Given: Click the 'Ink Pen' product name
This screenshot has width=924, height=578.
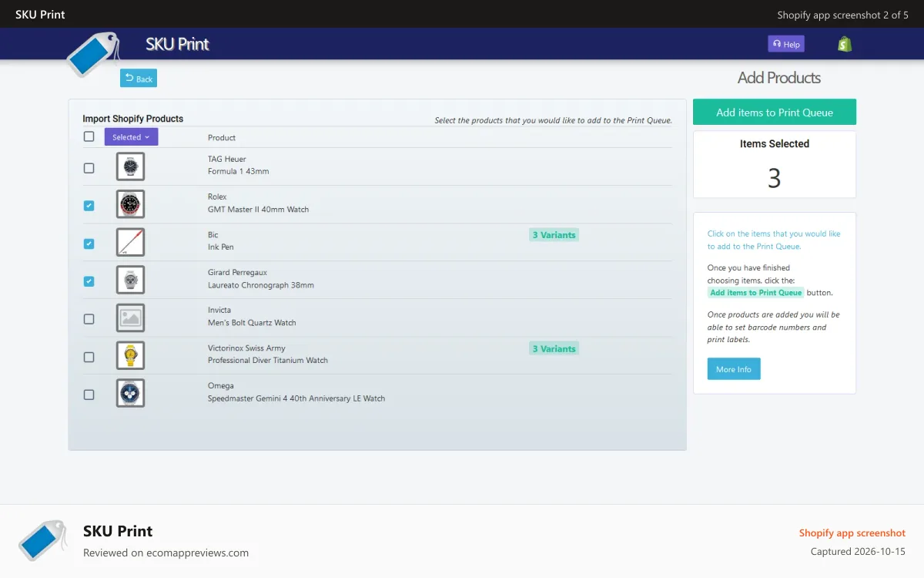Looking at the screenshot, I should click(x=221, y=247).
